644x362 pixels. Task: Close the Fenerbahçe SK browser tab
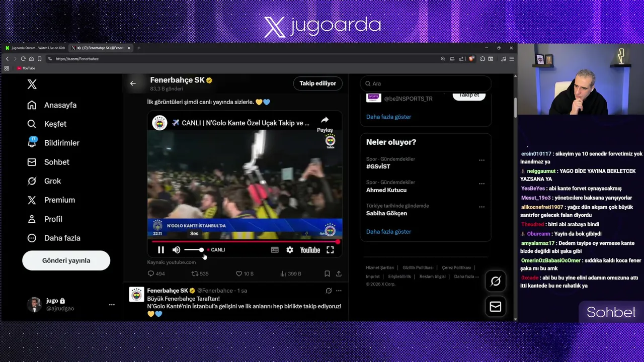coord(129,48)
